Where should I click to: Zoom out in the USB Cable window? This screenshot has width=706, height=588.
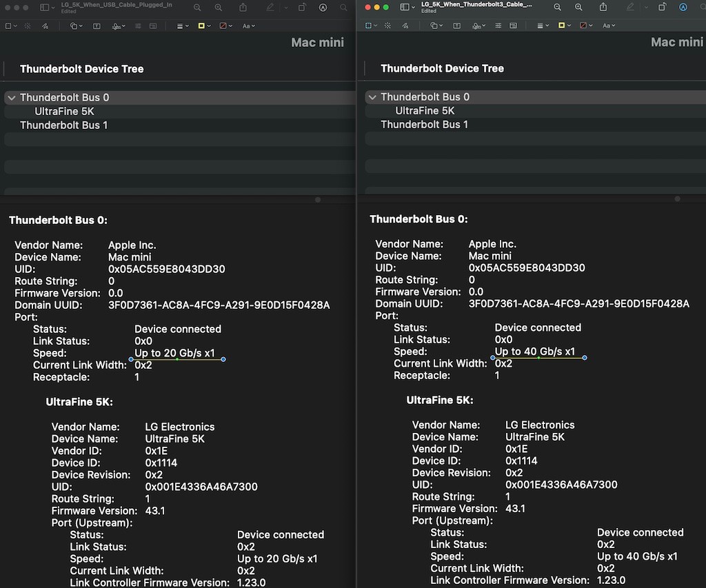197,7
